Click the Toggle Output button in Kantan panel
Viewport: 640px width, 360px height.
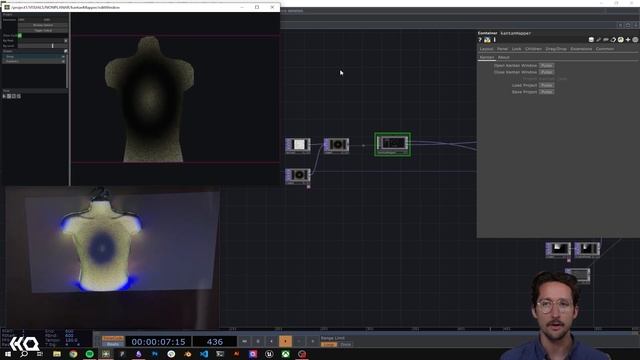tap(43, 31)
